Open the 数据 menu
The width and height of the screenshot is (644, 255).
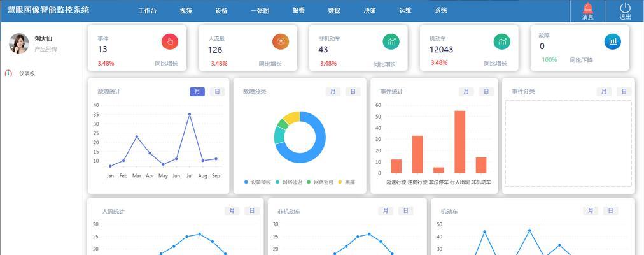[334, 11]
